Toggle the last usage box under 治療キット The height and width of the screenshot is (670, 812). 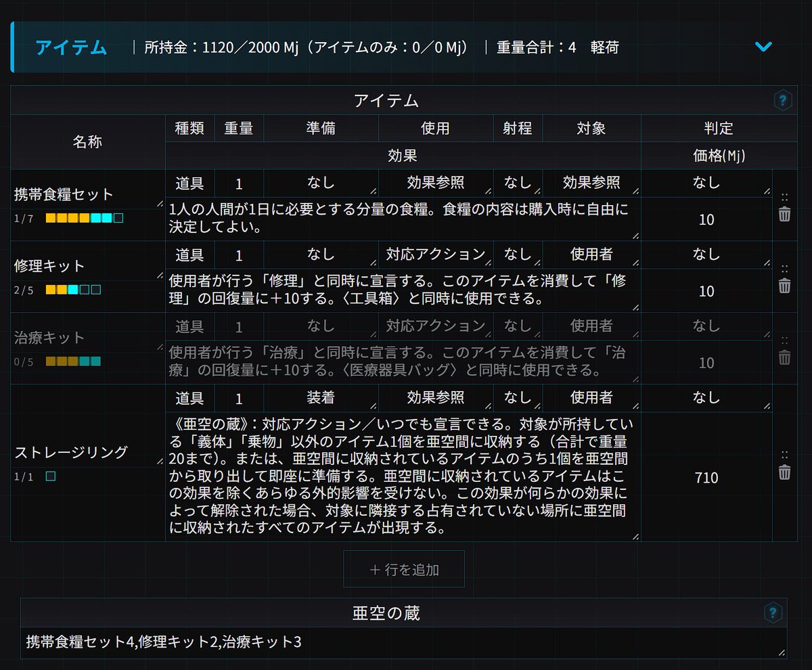(96, 361)
